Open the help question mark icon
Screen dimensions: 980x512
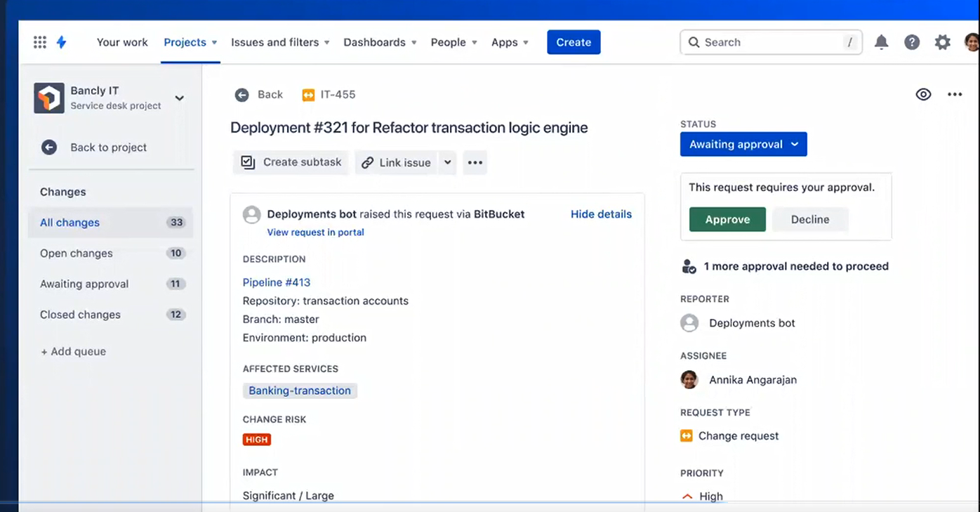pyautogui.click(x=912, y=42)
